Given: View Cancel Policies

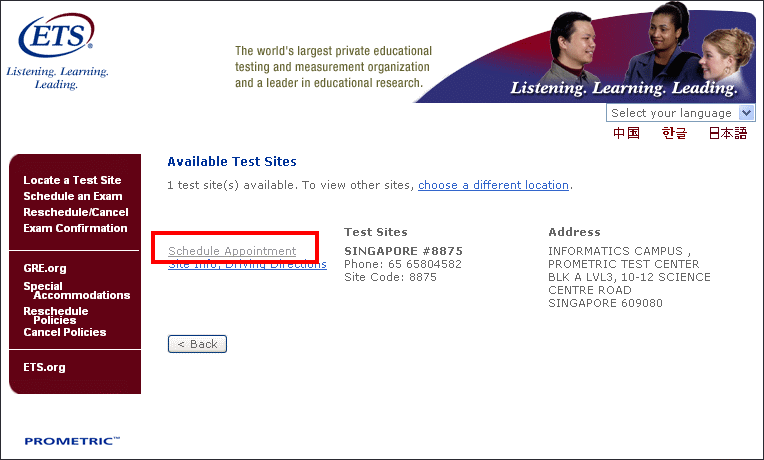Looking at the screenshot, I should [65, 332].
